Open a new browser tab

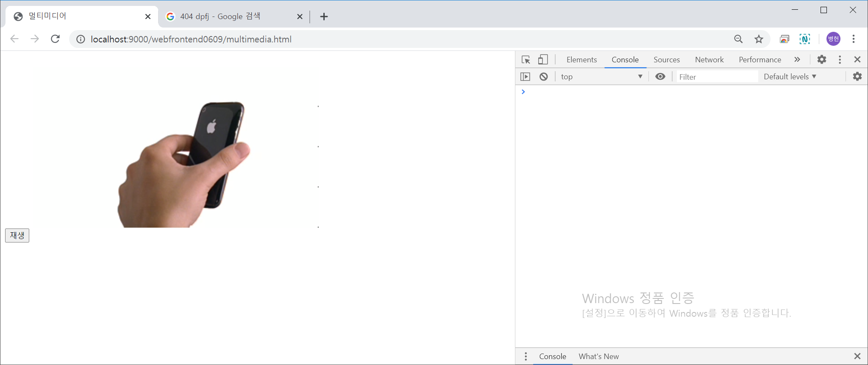coord(324,17)
